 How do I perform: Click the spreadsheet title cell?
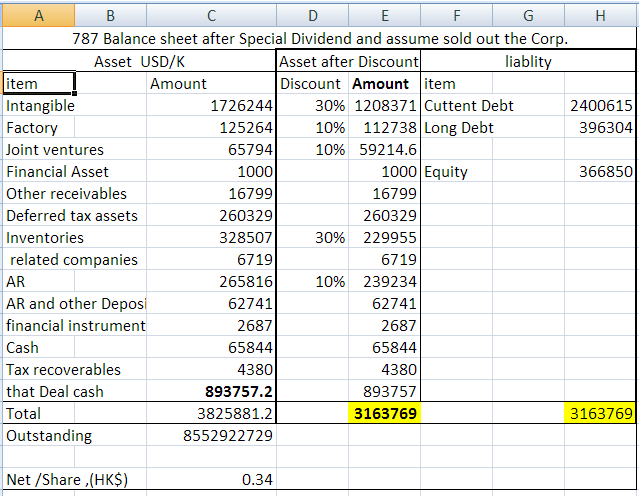tap(319, 39)
